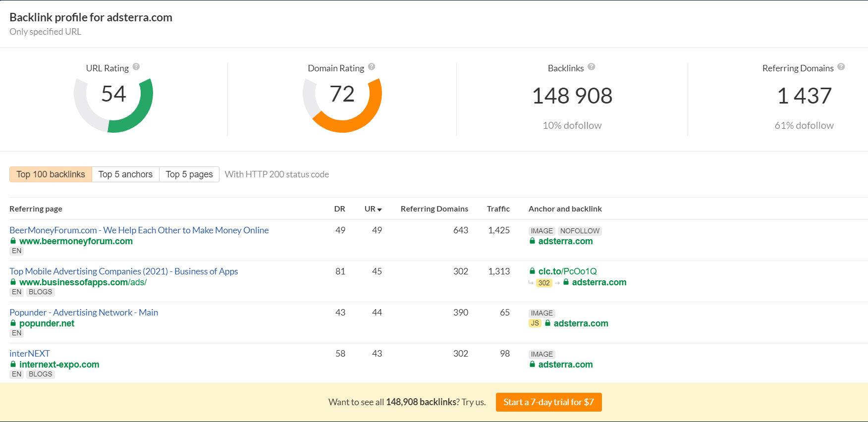This screenshot has height=422, width=868.
Task: Click the internext-expo.com URL
Action: click(x=59, y=365)
